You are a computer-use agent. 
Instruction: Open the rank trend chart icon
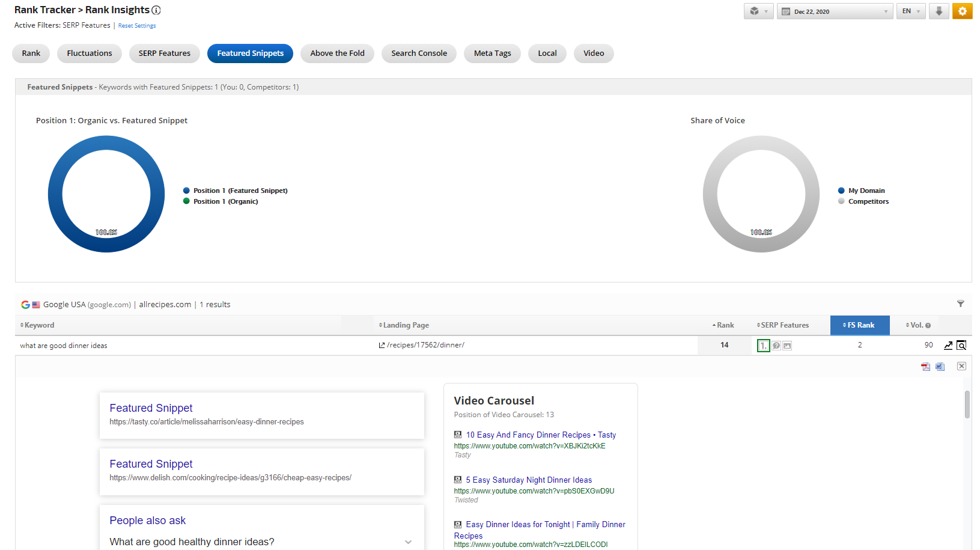(x=948, y=345)
